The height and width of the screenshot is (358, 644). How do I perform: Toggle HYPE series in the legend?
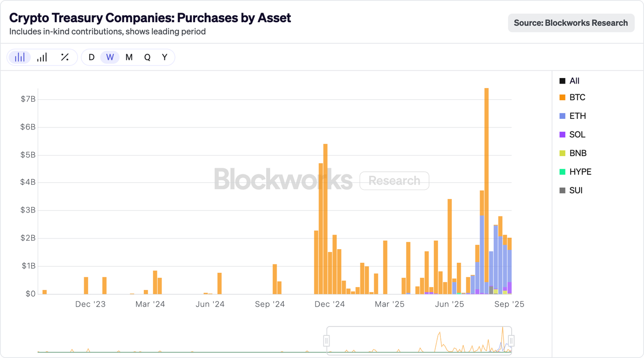(575, 172)
